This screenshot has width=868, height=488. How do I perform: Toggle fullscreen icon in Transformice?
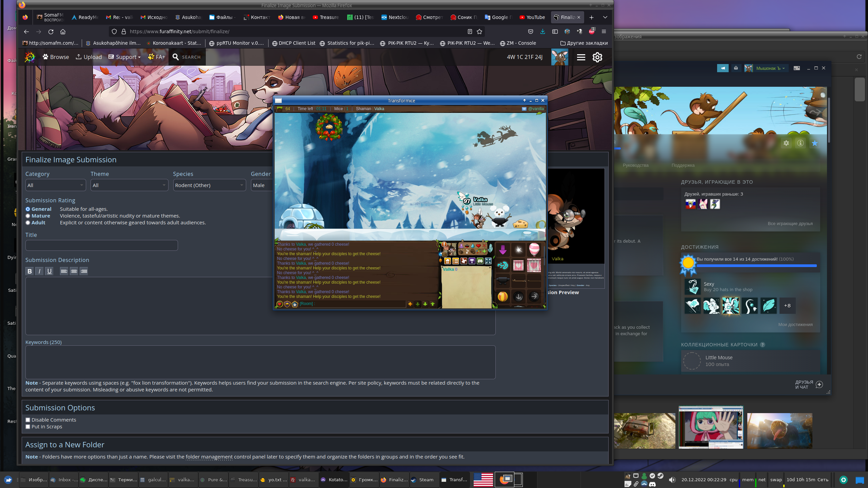coord(488,261)
